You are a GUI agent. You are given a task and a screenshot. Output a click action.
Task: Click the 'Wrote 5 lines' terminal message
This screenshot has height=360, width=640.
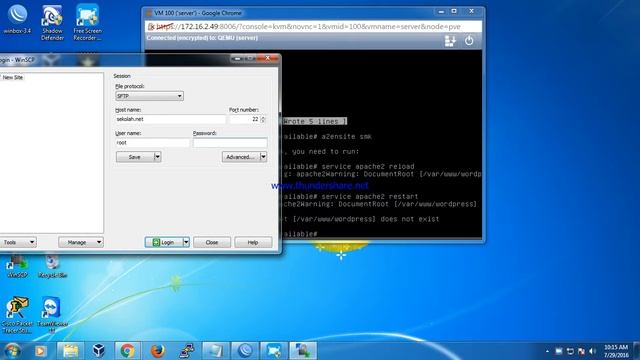coord(315,122)
